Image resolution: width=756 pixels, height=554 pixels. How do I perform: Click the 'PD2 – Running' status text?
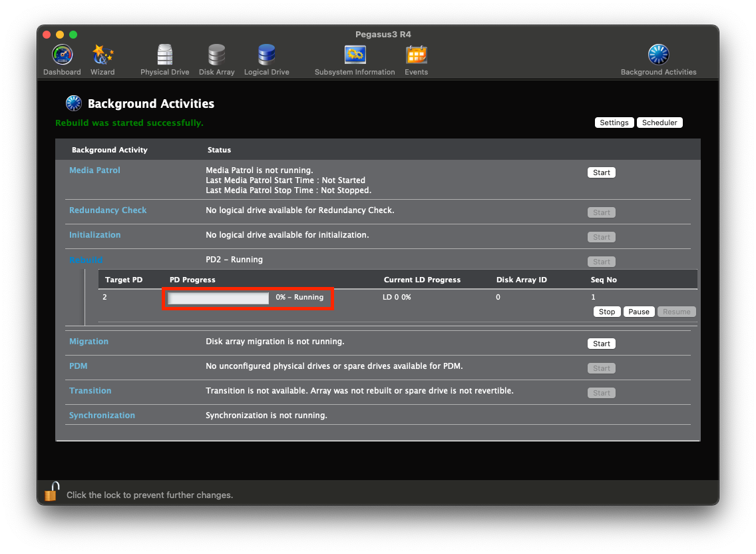coord(234,259)
